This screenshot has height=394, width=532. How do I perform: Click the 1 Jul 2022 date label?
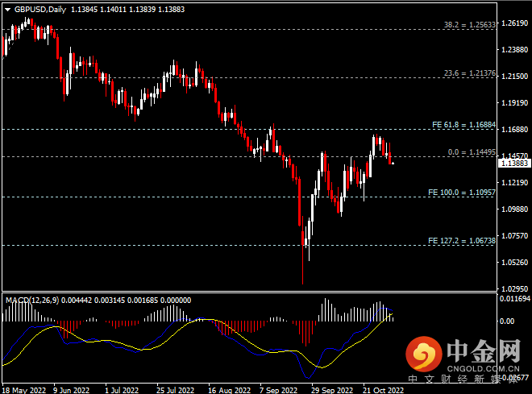coord(122,390)
